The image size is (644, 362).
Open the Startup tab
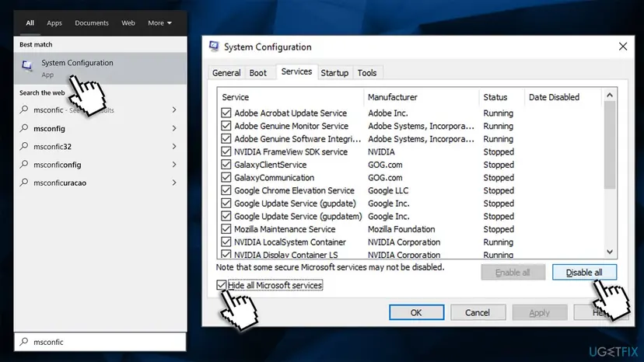click(x=334, y=73)
